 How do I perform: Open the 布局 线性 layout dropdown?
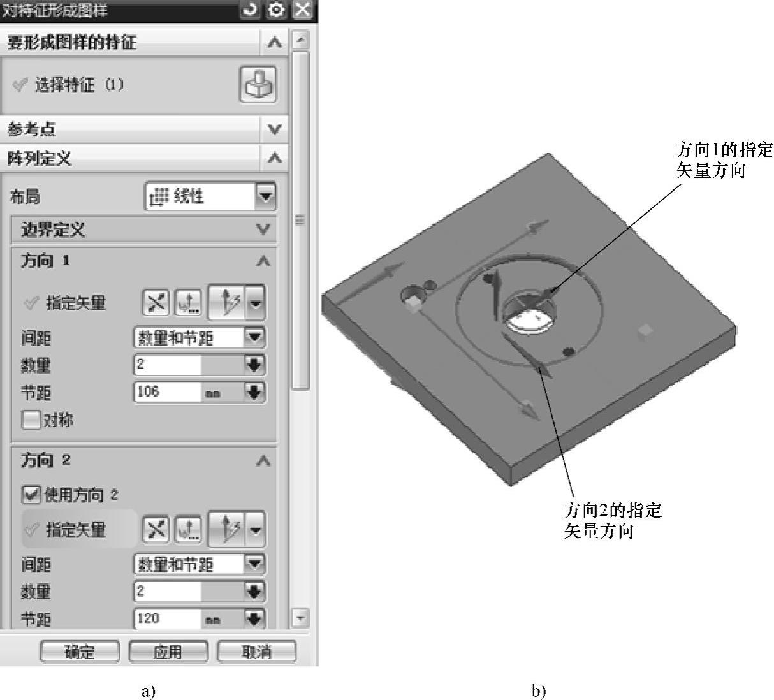click(x=210, y=196)
